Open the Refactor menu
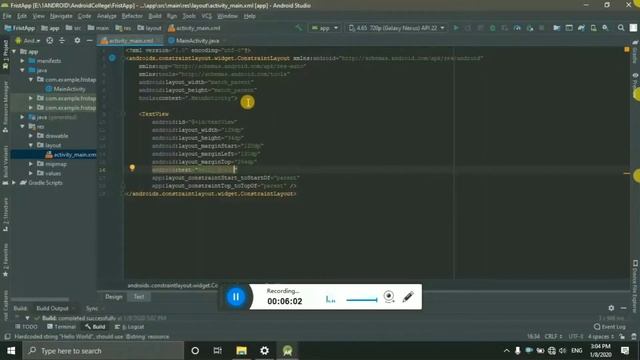Image resolution: width=640 pixels, height=360 pixels. [132, 16]
